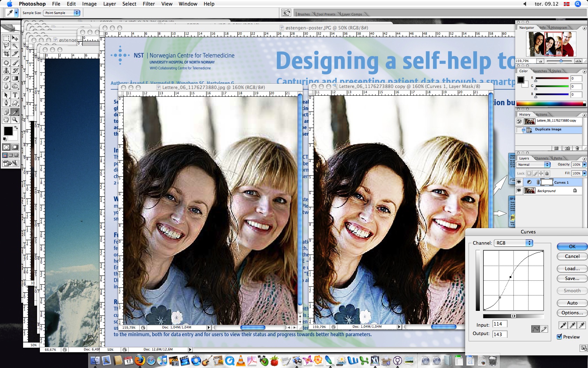Click the Auto button in Curves
588x368 pixels.
[572, 303]
